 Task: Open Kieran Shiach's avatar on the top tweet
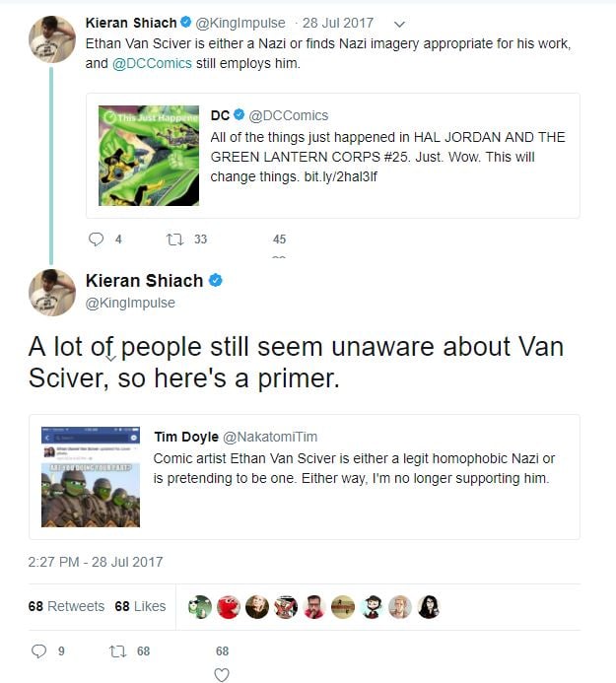click(x=51, y=39)
